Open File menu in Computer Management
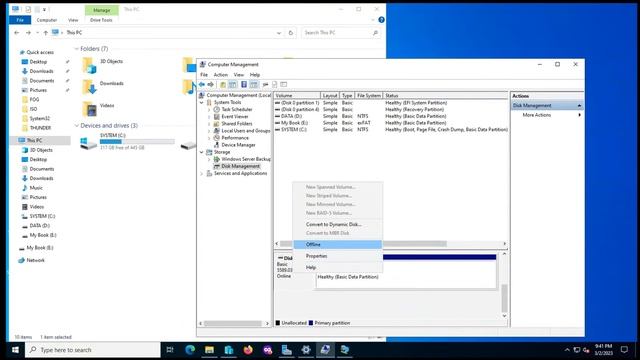 [x=204, y=75]
